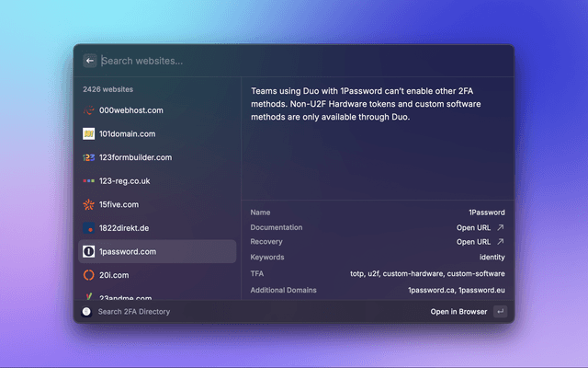Click the Search 2FA Directory extension icon
Image resolution: width=588 pixels, height=368 pixels.
86,312
